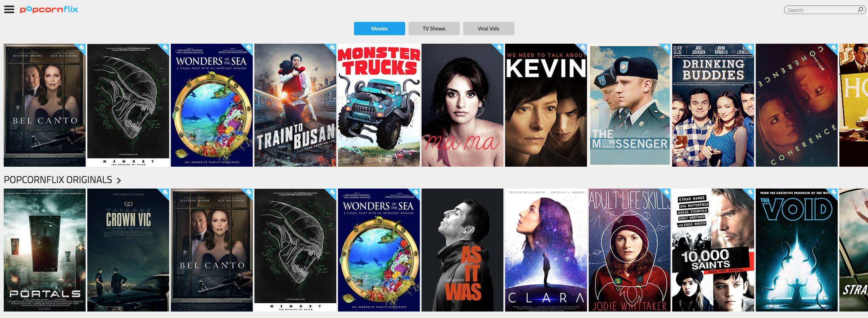This screenshot has width=868, height=318.
Task: Select the Movies tab
Action: [x=379, y=28]
